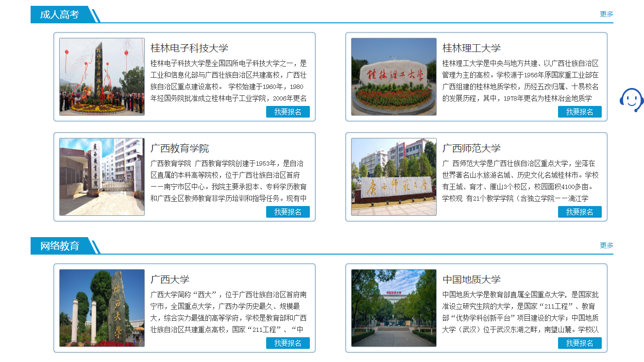This screenshot has height=362, width=644.
Task: Click the 广西大学 title
Action: click(x=170, y=279)
